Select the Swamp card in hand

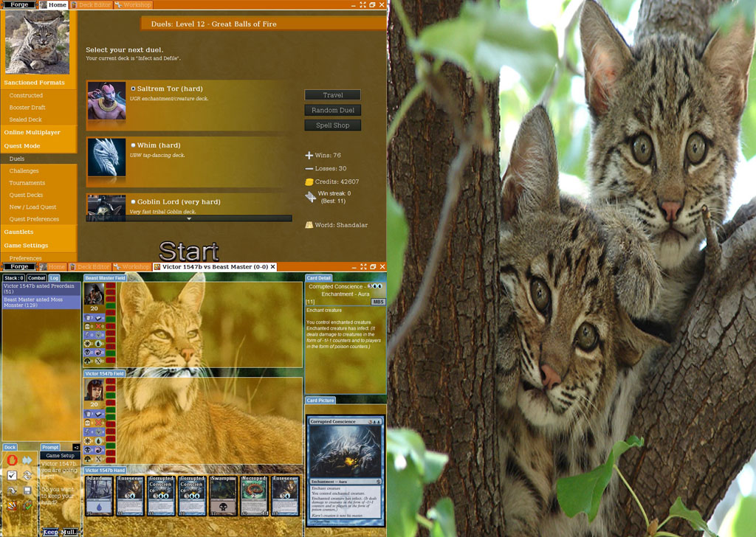pos(222,496)
